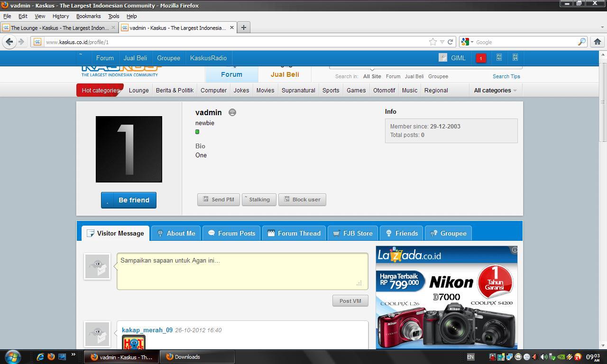
Task: Open the Bookmarks menu
Action: 88,16
